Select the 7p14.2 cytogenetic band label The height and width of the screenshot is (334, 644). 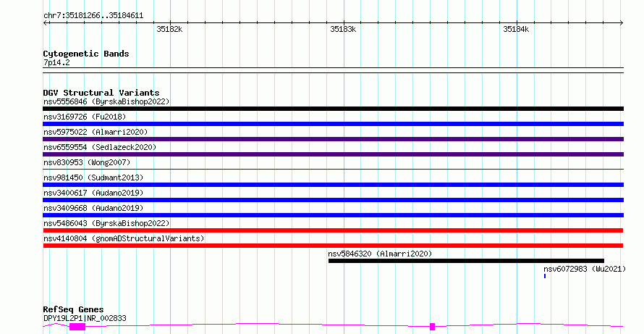pyautogui.click(x=56, y=62)
